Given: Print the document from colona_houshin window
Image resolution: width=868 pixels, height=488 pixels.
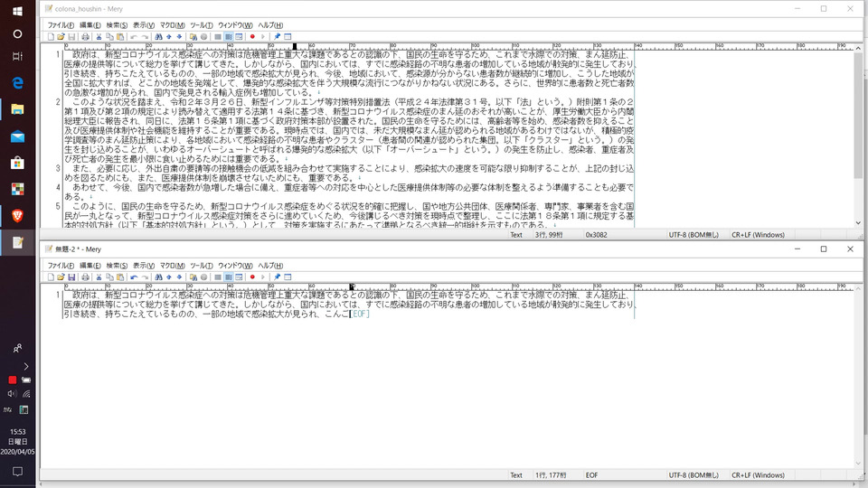Looking at the screenshot, I should (x=85, y=37).
